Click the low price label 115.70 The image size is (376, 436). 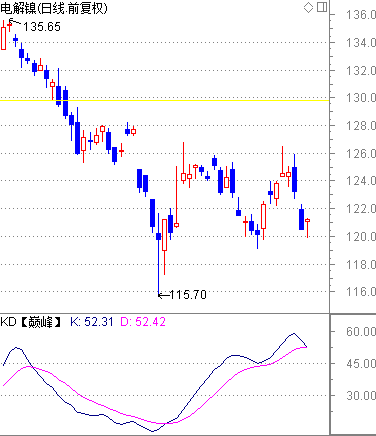coord(188,295)
